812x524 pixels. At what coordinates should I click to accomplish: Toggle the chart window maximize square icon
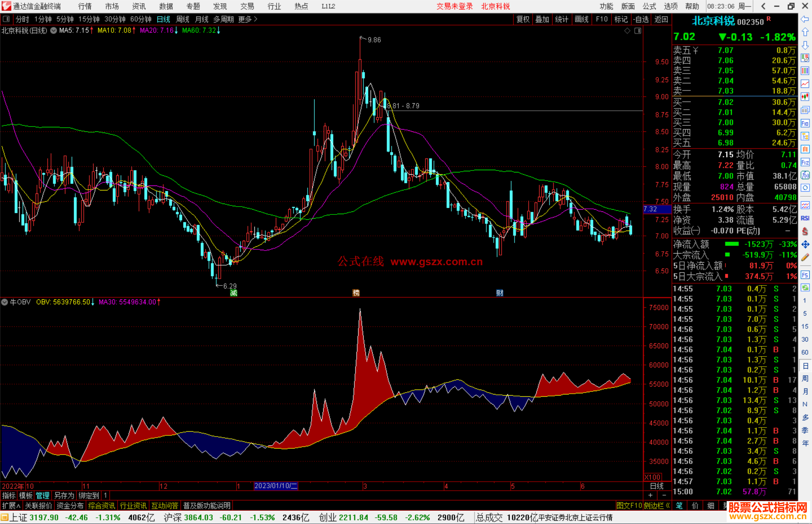pyautogui.click(x=638, y=31)
